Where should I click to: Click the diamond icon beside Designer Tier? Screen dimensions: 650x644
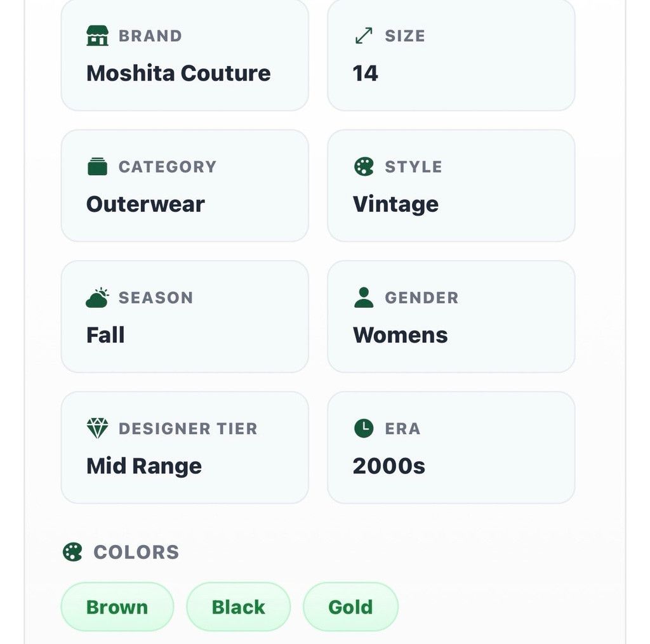[97, 428]
